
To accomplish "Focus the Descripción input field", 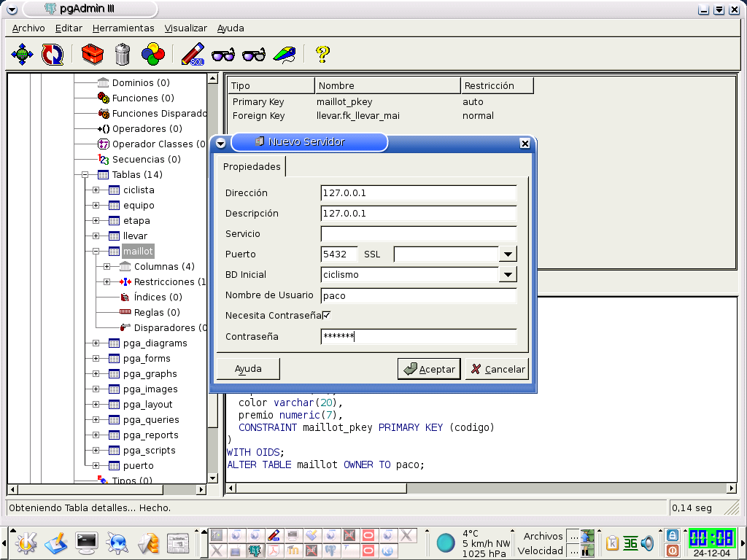I will [x=419, y=214].
